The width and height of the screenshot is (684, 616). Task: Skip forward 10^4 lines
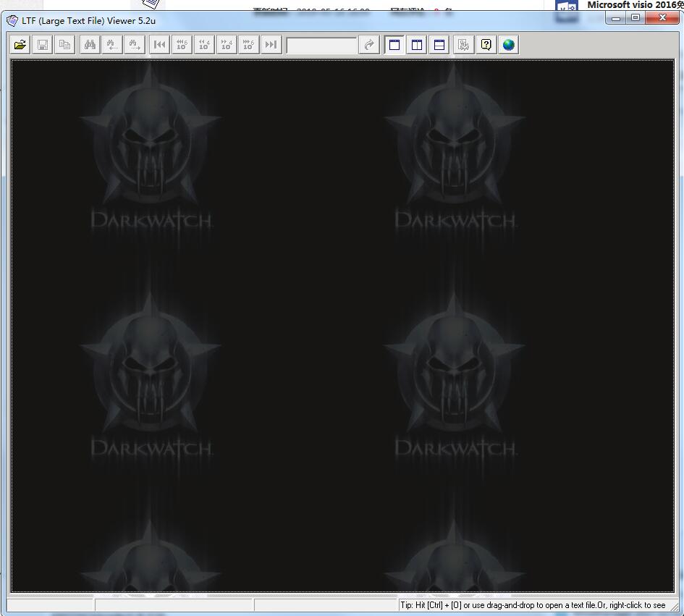click(x=227, y=45)
